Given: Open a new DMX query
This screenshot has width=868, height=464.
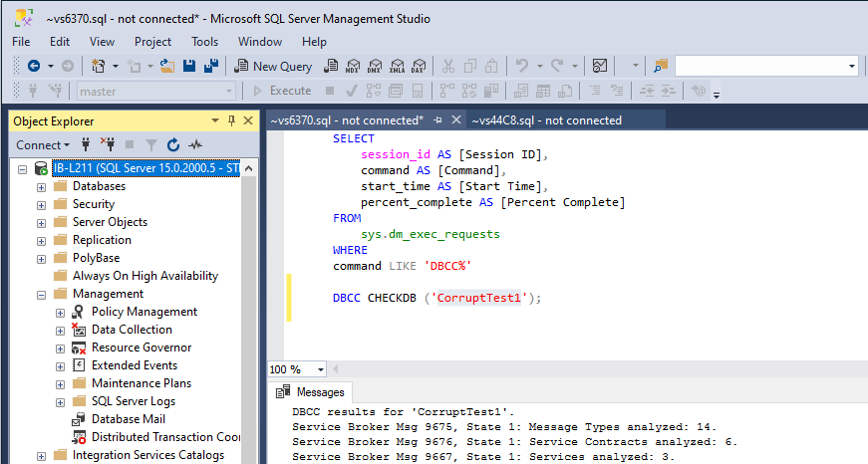Looking at the screenshot, I should point(375,67).
